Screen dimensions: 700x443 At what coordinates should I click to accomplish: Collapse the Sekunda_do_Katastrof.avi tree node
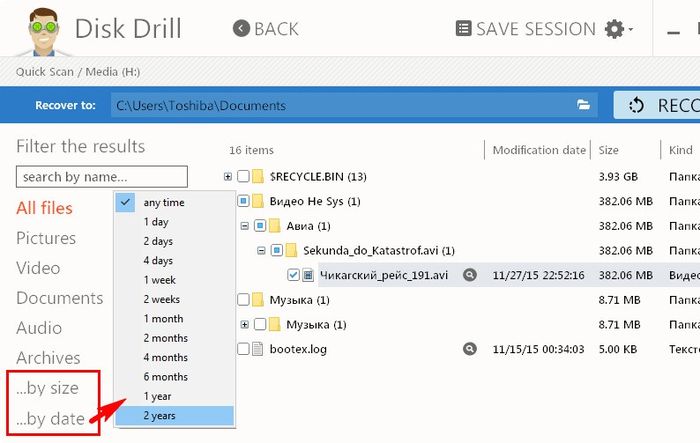[261, 250]
